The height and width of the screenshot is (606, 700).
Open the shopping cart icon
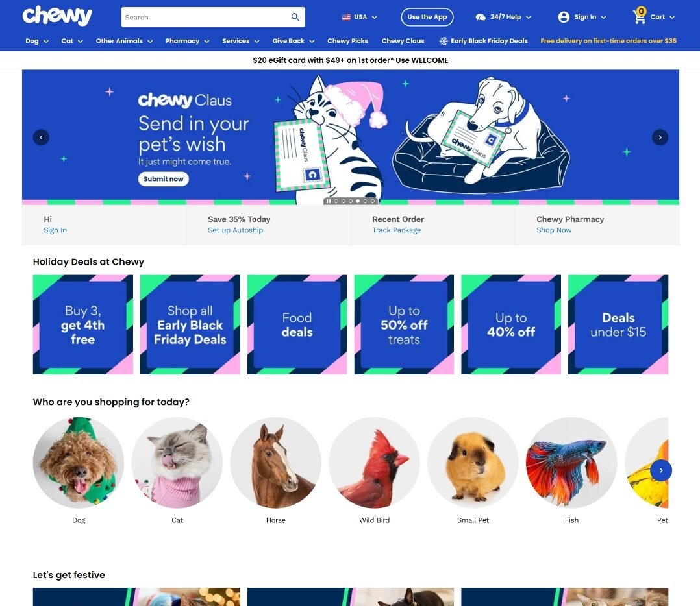tap(639, 16)
